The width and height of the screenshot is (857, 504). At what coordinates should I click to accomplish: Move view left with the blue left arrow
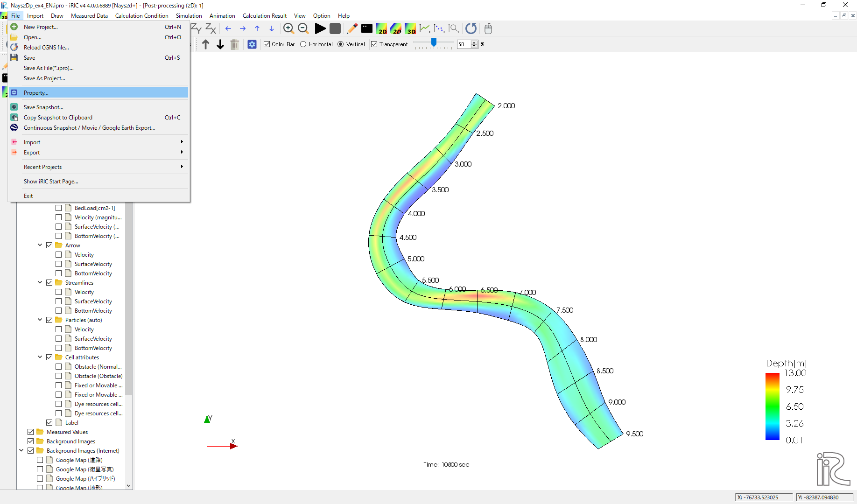coord(228,28)
